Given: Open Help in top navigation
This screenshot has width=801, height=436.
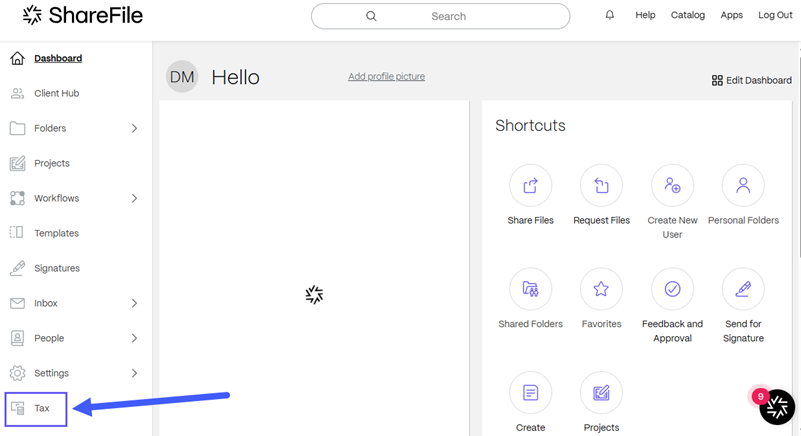Looking at the screenshot, I should (x=645, y=15).
